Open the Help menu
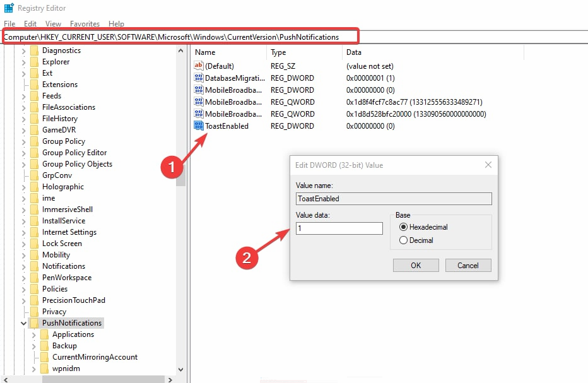Viewport: 588px width, 383px height. tap(116, 23)
